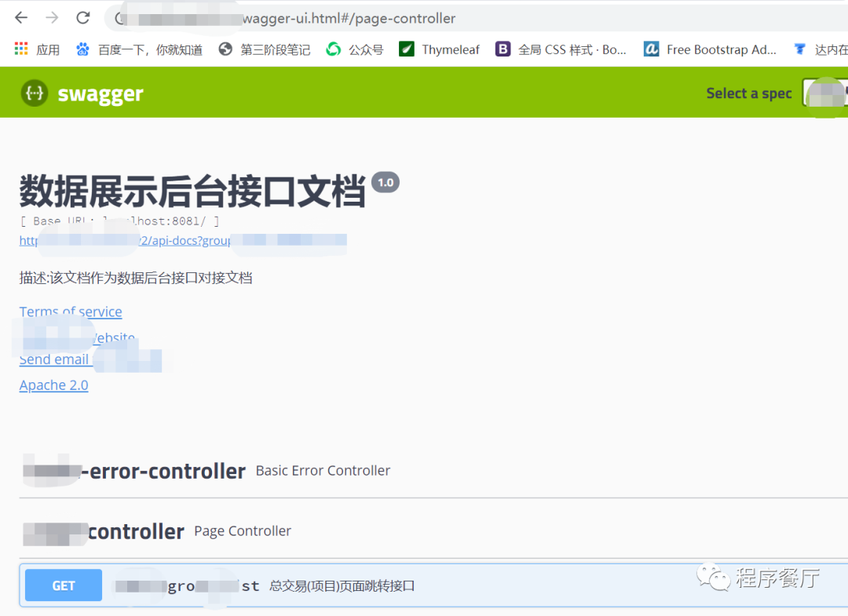Open the apps grid icon in the bookmarks bar
This screenshot has width=848, height=616.
point(21,49)
